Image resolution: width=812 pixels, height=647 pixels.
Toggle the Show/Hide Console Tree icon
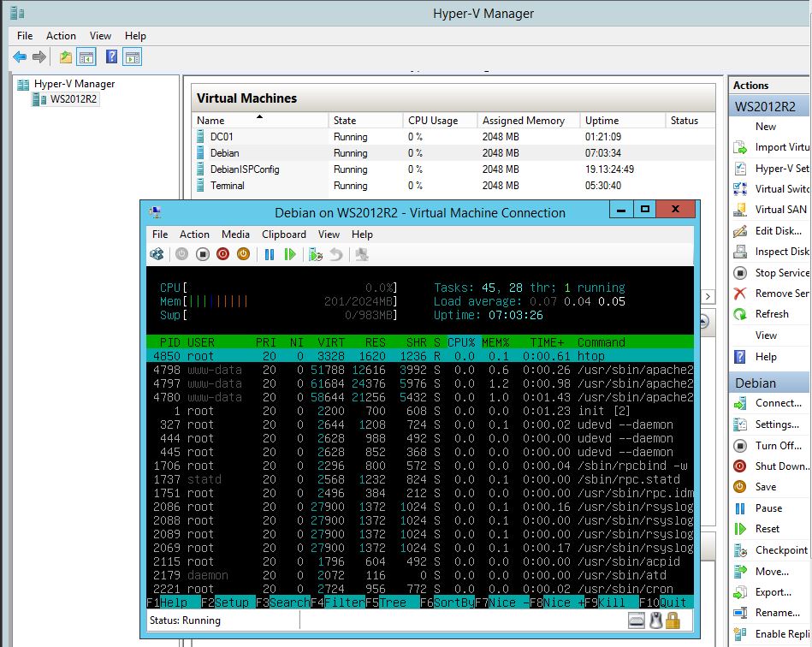[x=86, y=57]
